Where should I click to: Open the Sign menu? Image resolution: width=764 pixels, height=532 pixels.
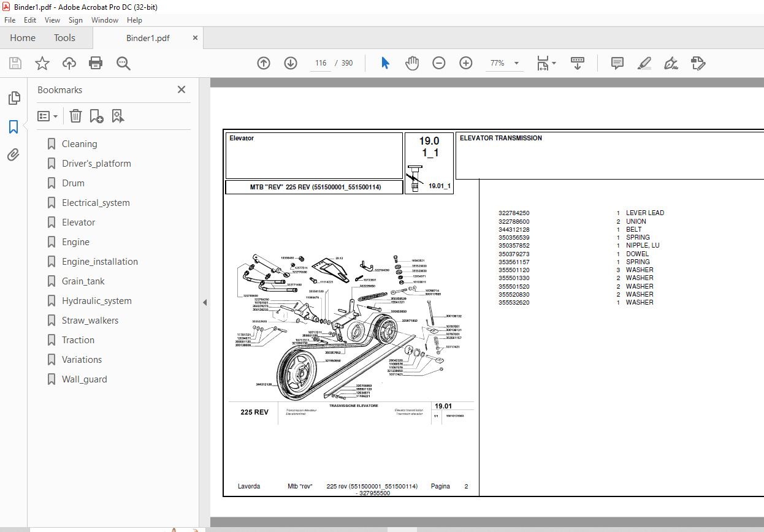pyautogui.click(x=75, y=20)
